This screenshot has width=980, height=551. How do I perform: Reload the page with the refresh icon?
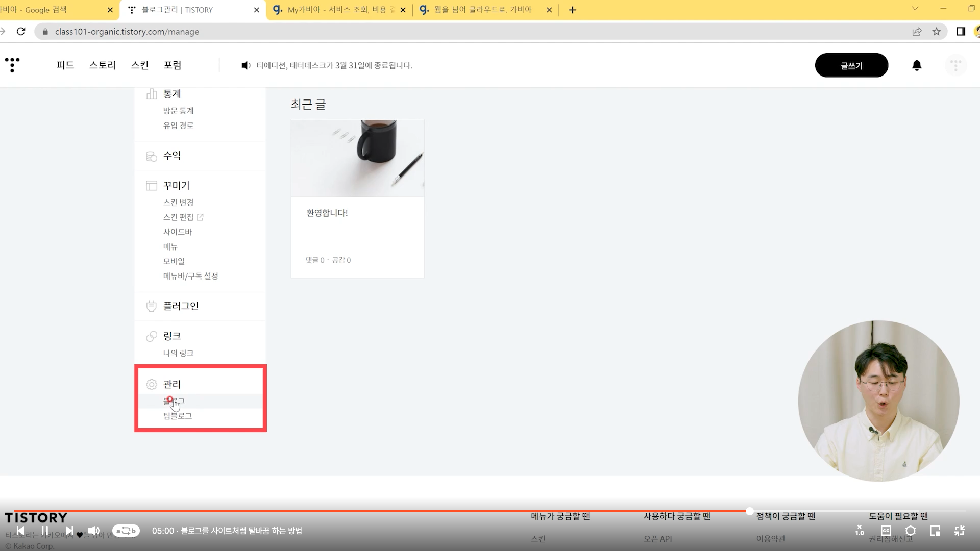21,32
